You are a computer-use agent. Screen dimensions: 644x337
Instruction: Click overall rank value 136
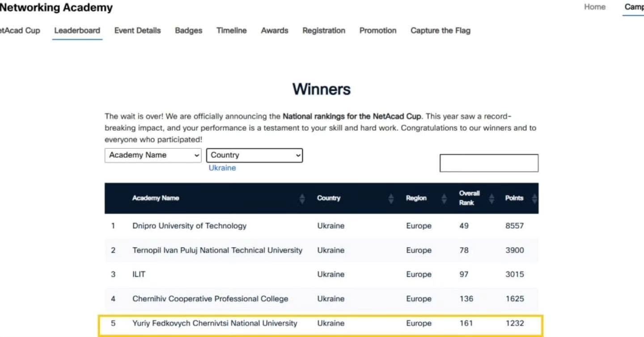click(x=466, y=299)
